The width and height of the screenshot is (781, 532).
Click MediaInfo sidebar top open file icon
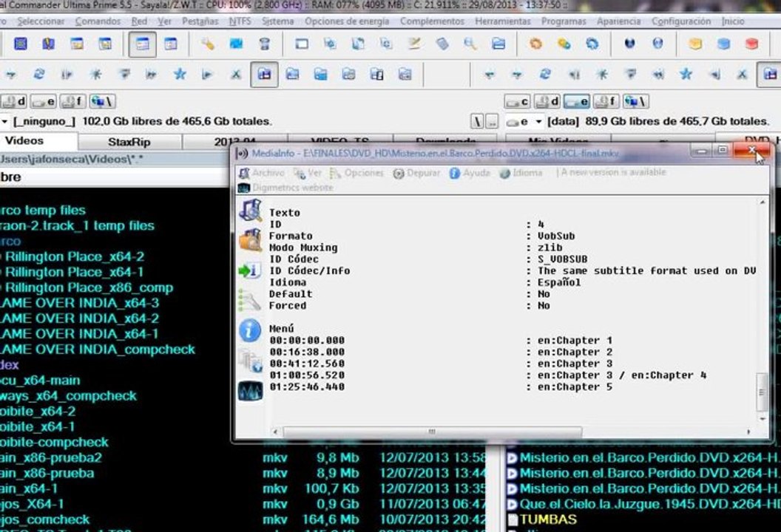pyautogui.click(x=249, y=210)
